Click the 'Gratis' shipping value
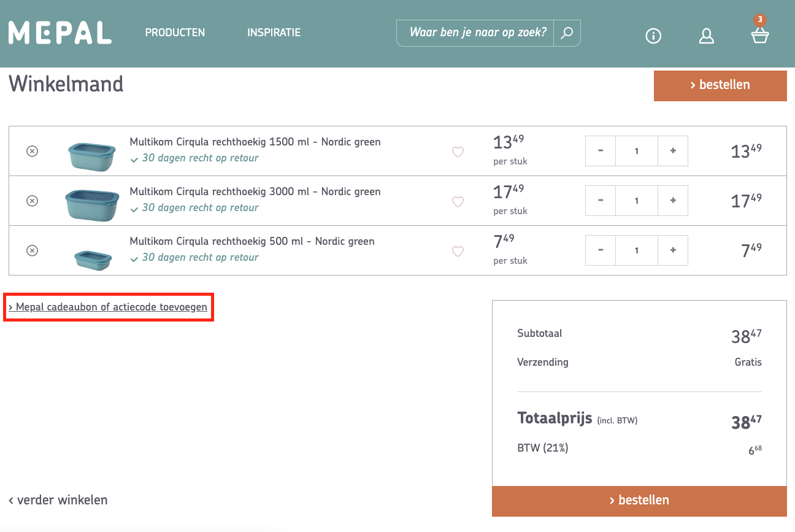 (748, 362)
